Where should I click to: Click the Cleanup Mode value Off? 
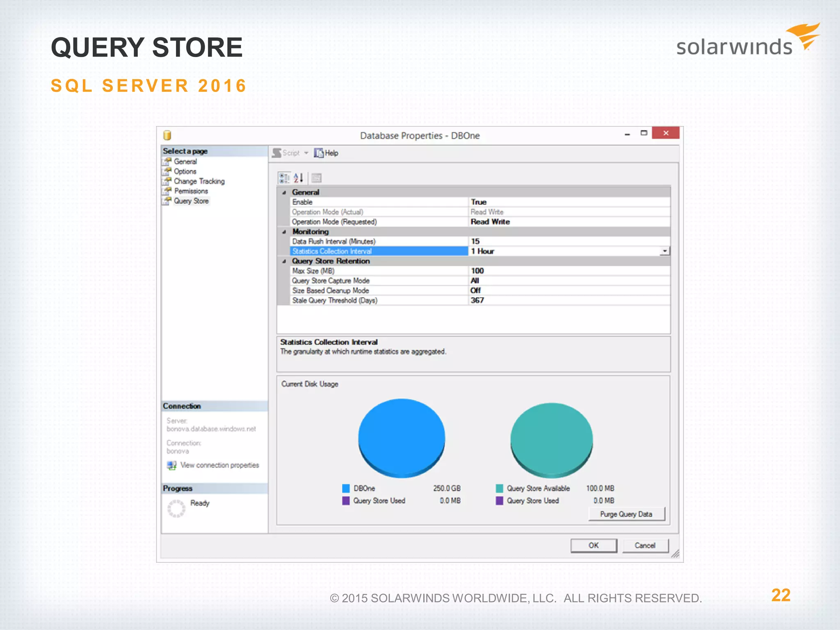point(476,291)
